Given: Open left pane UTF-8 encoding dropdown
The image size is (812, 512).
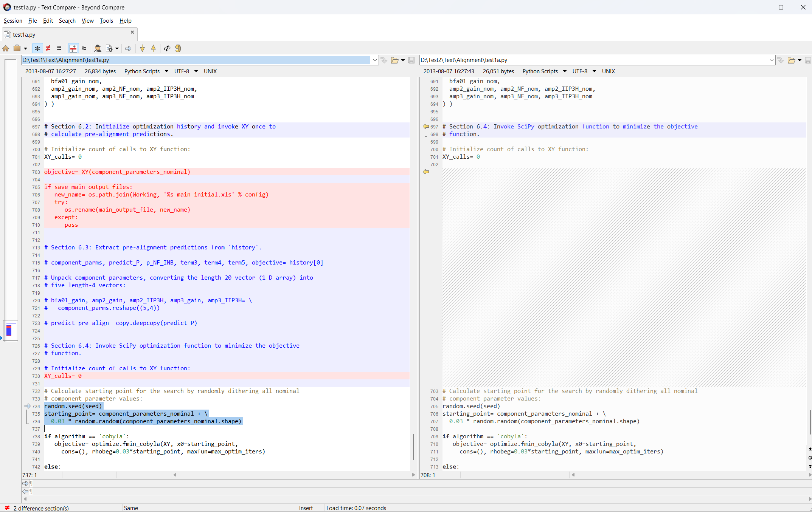Looking at the screenshot, I should [x=186, y=71].
